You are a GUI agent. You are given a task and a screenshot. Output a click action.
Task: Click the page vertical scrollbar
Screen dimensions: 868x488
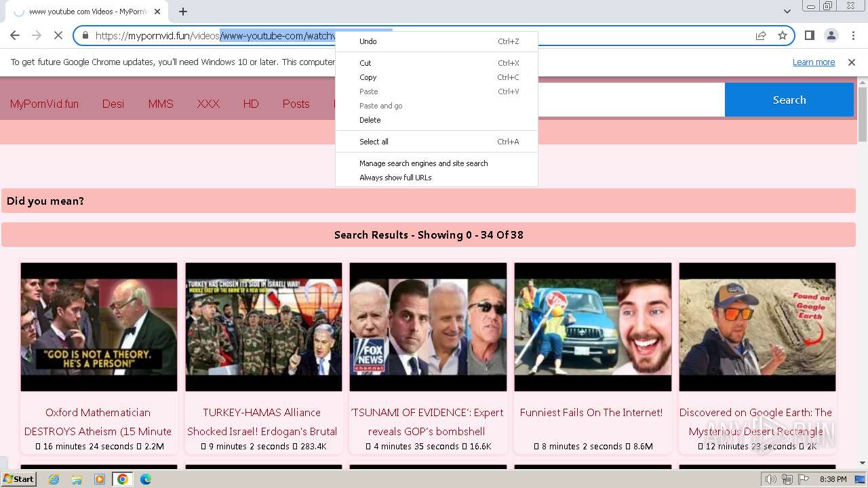863,115
